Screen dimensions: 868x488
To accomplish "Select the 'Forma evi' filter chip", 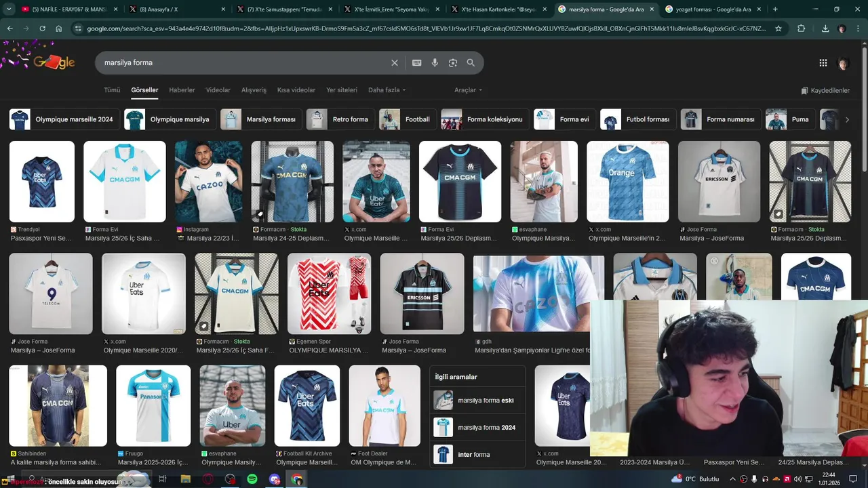I will (x=564, y=119).
